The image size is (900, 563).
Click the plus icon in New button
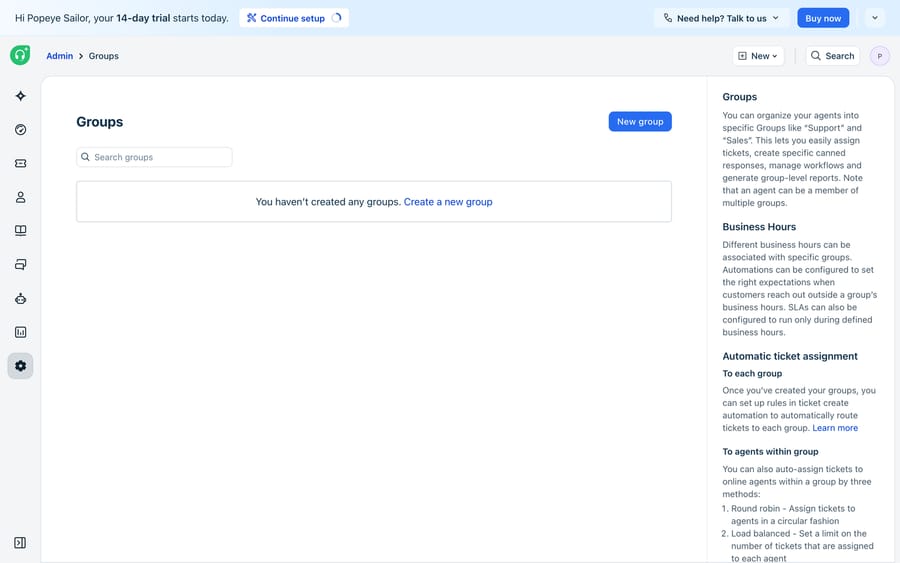tap(742, 56)
